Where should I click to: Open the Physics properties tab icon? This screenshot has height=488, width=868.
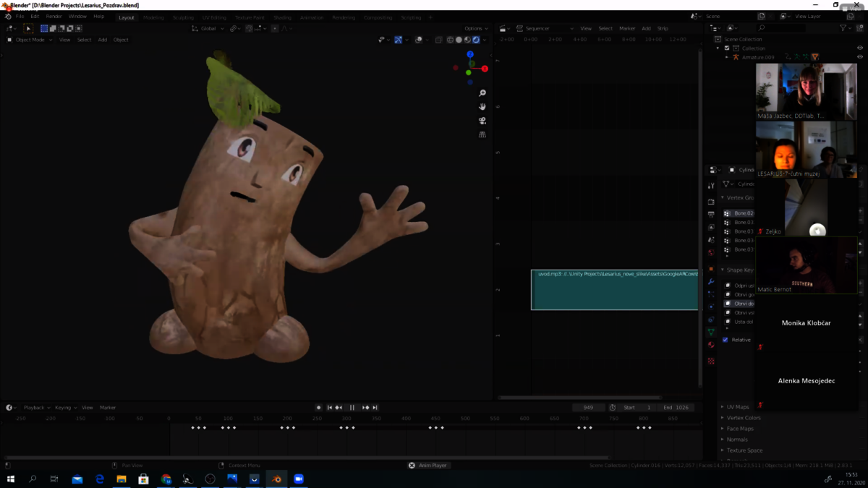(x=711, y=307)
